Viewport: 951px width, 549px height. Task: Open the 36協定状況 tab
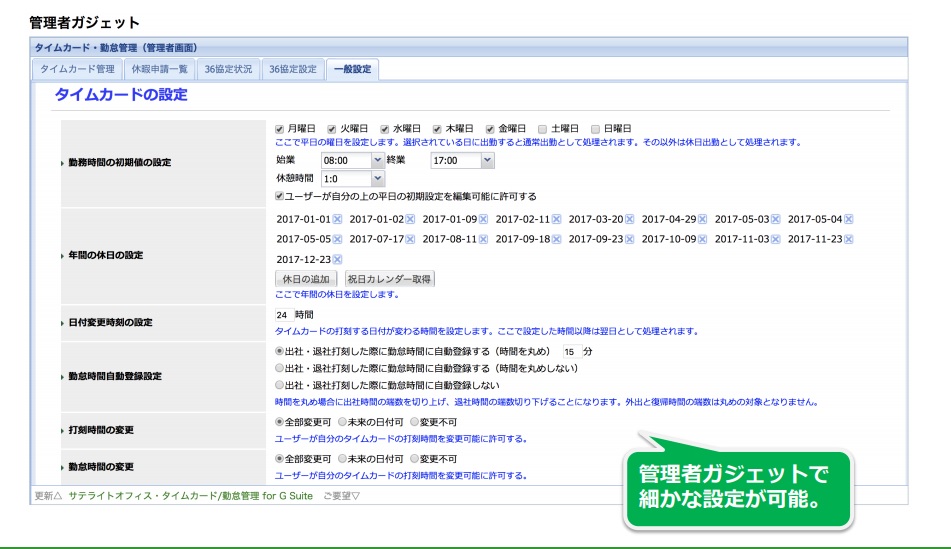(x=228, y=69)
